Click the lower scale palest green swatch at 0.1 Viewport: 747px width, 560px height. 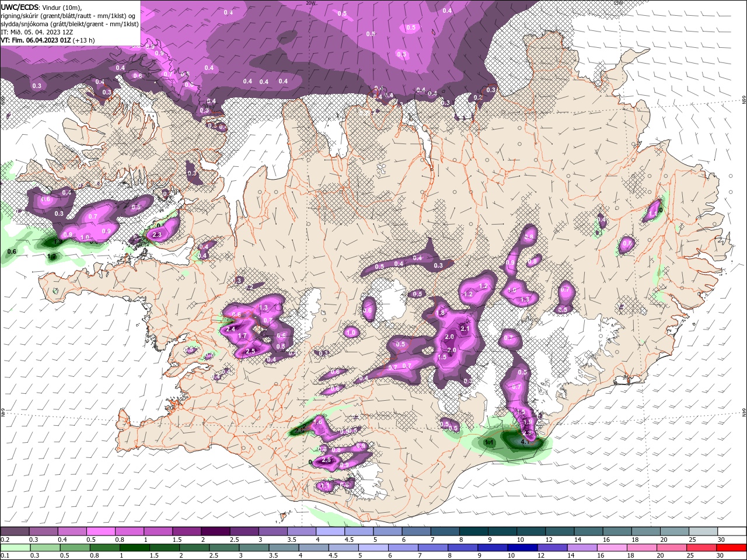[x=15, y=548]
